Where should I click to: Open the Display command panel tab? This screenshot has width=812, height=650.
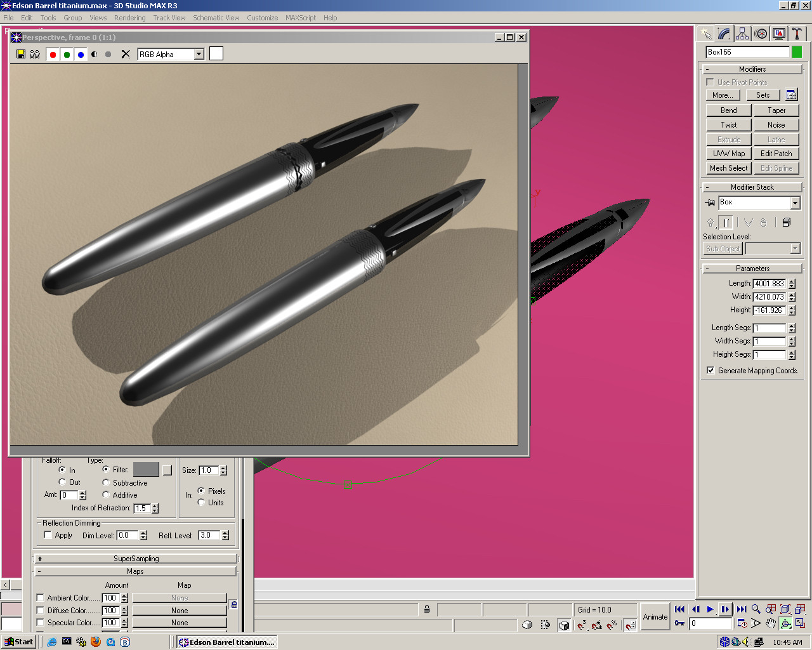click(x=779, y=34)
